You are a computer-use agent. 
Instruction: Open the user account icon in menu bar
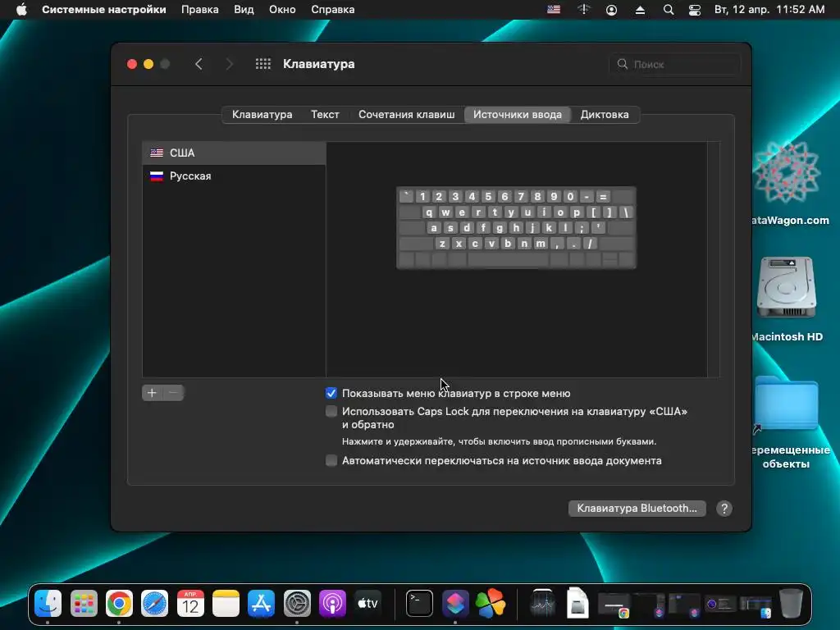coord(611,10)
